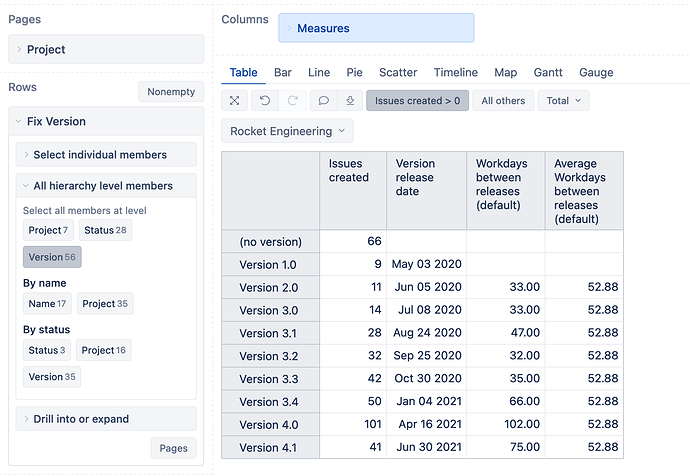The image size is (690, 476).
Task: Switch to the Bar chart tab
Action: pos(283,72)
